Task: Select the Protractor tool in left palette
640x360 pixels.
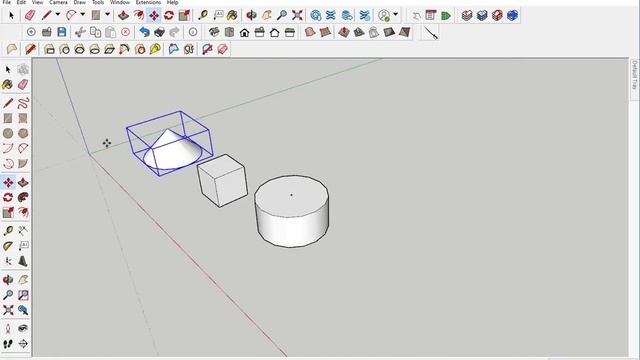Action: [x=8, y=246]
